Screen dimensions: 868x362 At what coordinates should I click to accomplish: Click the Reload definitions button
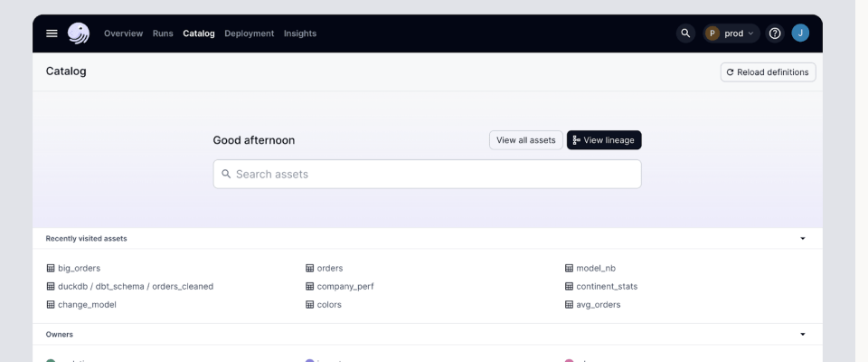pyautogui.click(x=768, y=72)
